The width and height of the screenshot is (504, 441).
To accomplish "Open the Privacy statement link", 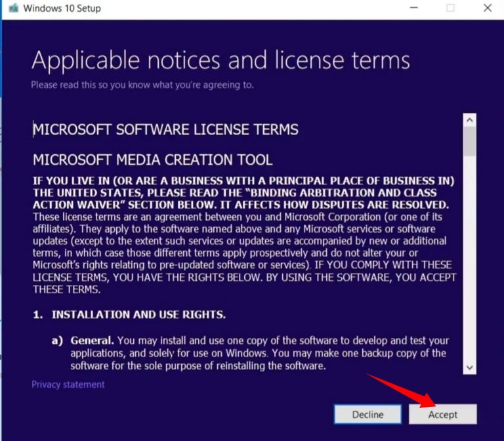I will pyautogui.click(x=68, y=385).
